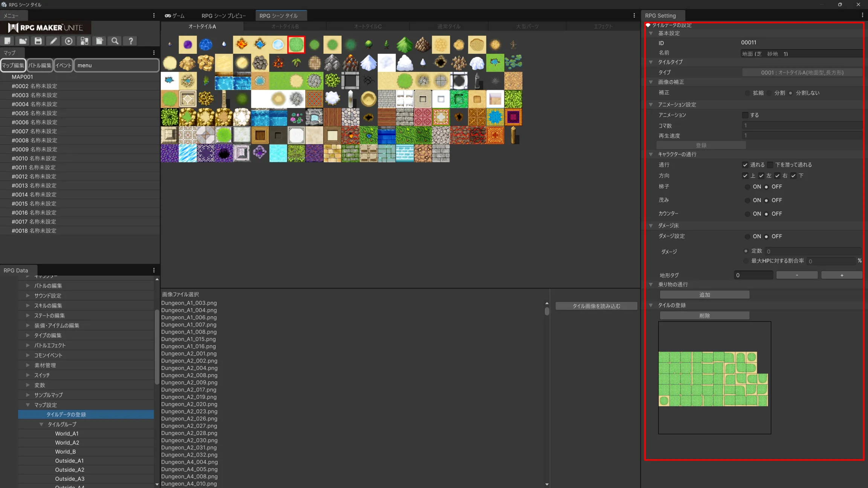This screenshot has height=488, width=868.
Task: Click the new project page icon
Action: tap(8, 41)
